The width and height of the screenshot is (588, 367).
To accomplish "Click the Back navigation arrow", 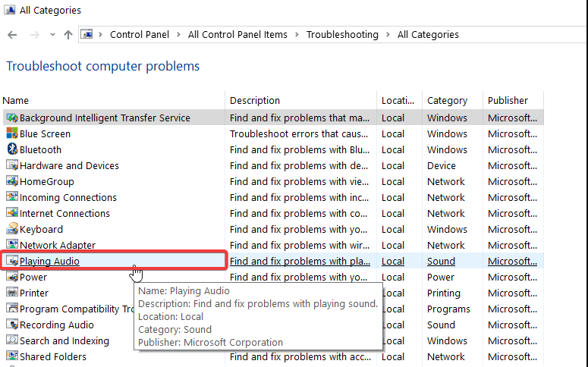I will click(x=12, y=34).
